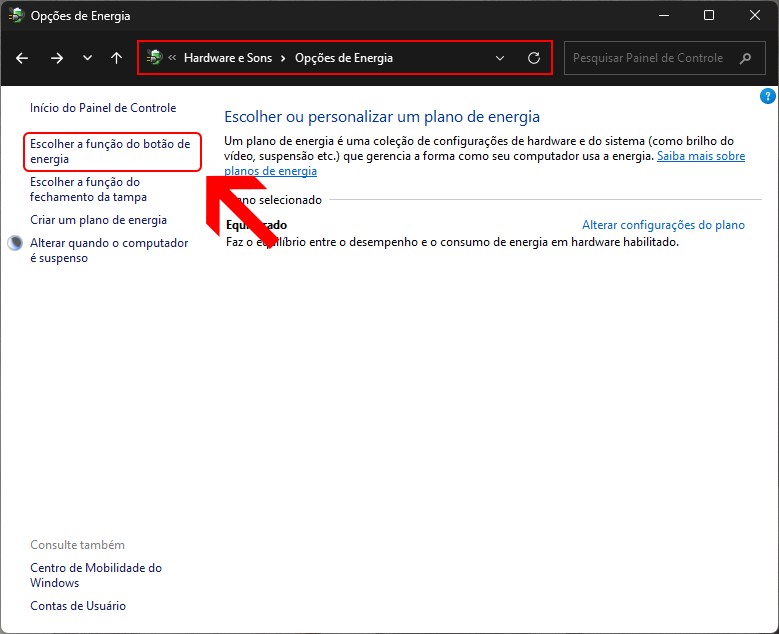Refresh the Opções de Energia page
This screenshot has height=634, width=779.
pyautogui.click(x=534, y=58)
